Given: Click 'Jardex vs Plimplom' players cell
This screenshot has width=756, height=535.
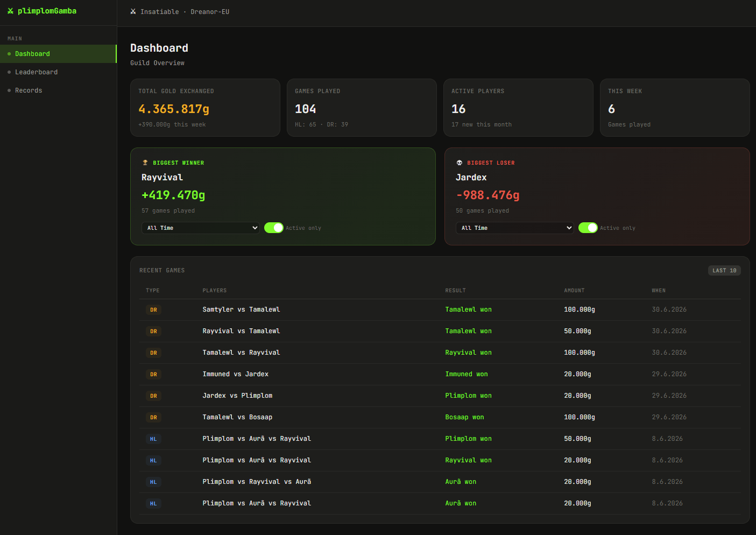Looking at the screenshot, I should pos(237,396).
